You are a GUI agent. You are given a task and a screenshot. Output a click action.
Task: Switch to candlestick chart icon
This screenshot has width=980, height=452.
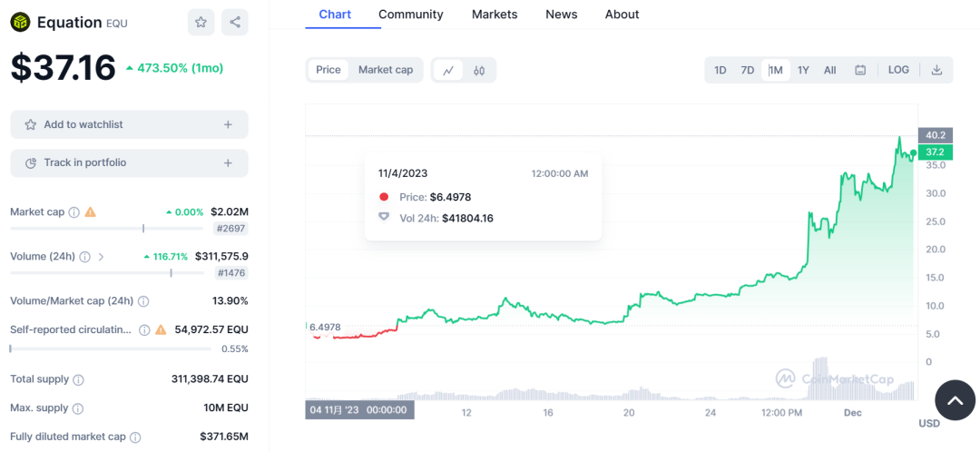point(479,70)
